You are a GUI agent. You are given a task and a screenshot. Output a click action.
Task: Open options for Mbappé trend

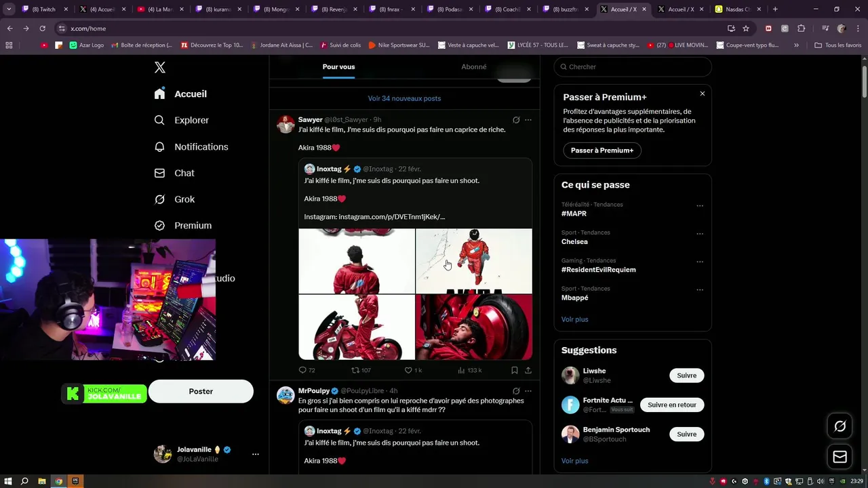tap(700, 289)
